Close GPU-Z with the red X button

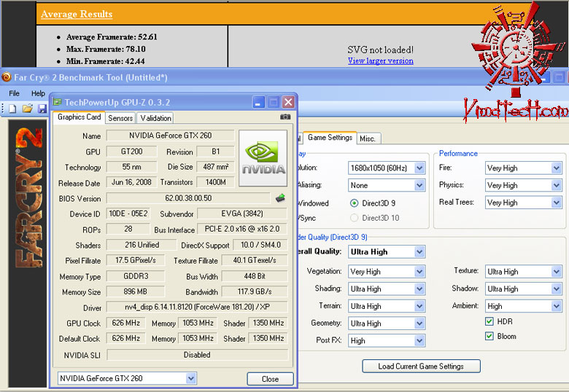[288, 103]
